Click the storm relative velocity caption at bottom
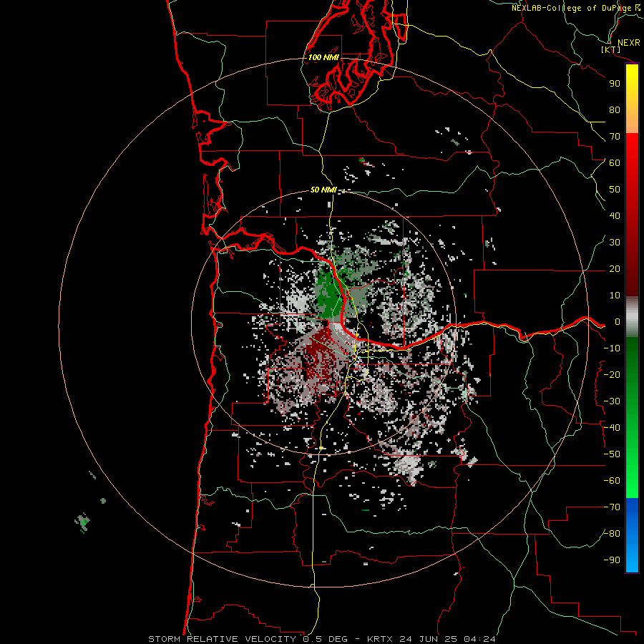644x644 pixels. pos(321,639)
